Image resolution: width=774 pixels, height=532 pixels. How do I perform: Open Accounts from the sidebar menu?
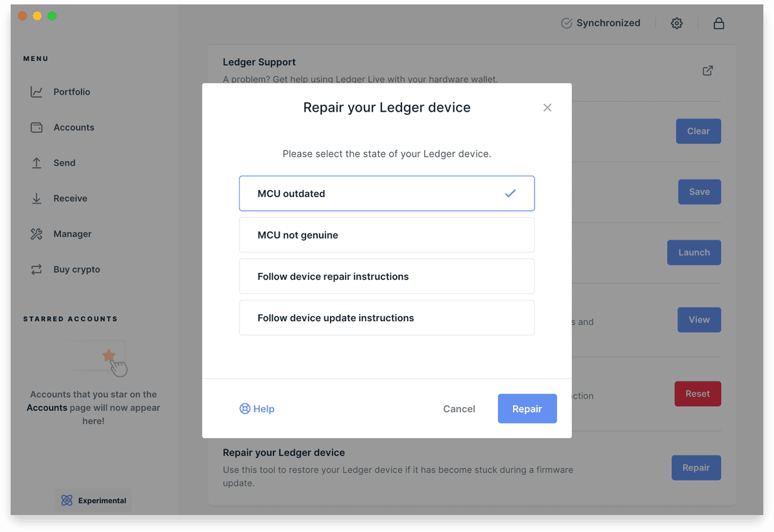coord(74,127)
